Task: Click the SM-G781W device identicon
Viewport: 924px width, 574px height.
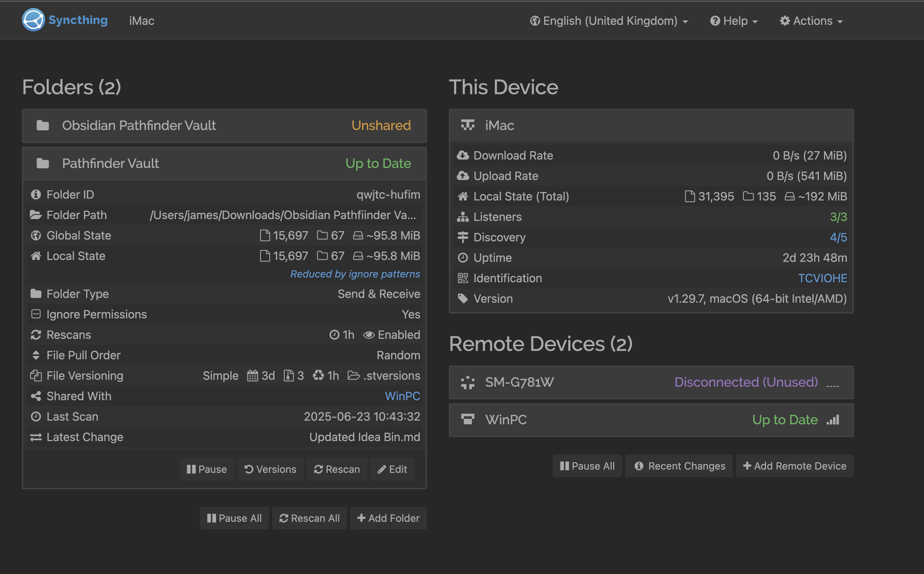Action: 468,382
